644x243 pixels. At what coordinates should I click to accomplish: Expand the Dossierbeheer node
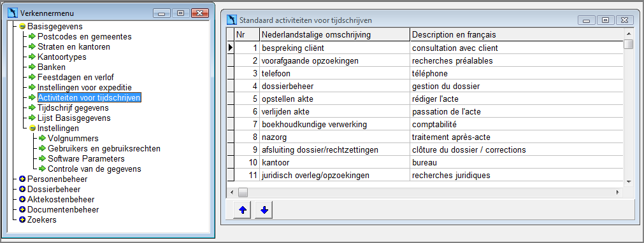[22, 189]
